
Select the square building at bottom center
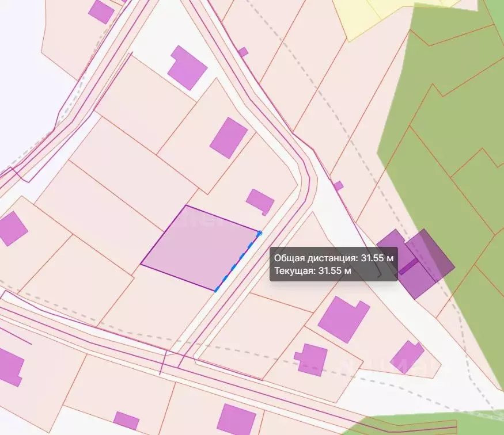click(x=236, y=419)
